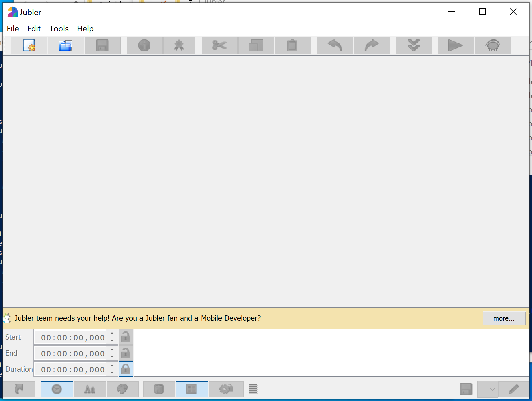Click the subtitle text editing area

(x=331, y=353)
